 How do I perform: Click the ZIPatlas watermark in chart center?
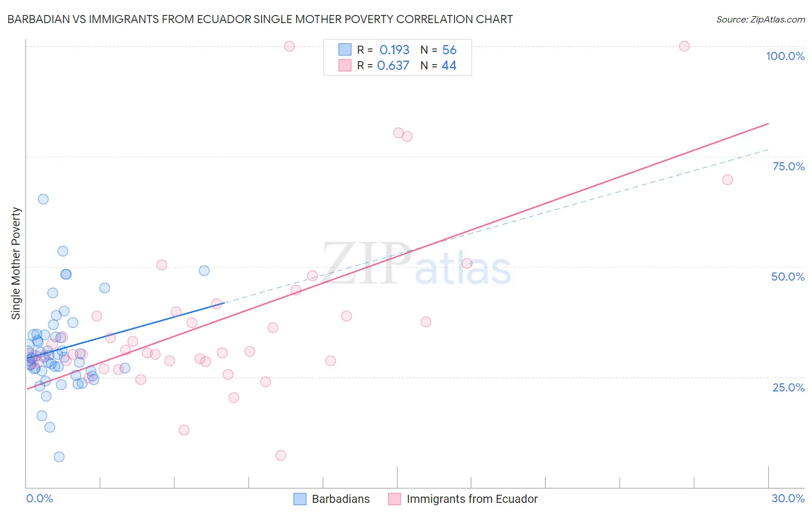417,264
